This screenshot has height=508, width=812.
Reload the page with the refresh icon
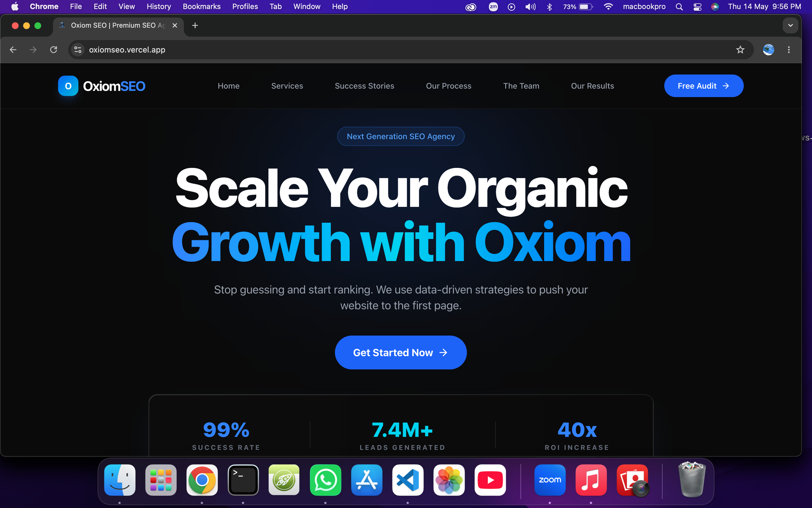point(54,50)
